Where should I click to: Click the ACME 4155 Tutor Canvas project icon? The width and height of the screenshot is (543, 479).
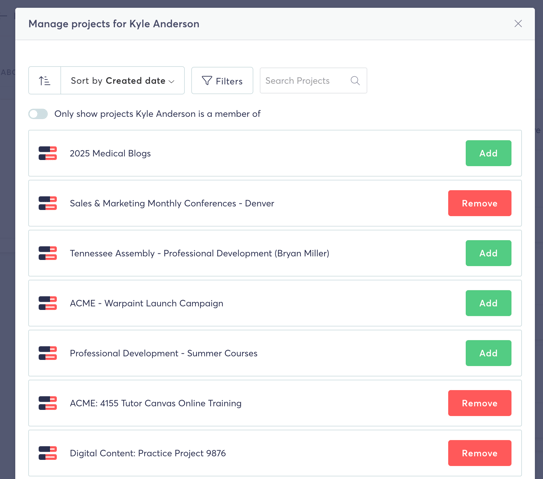coord(48,403)
